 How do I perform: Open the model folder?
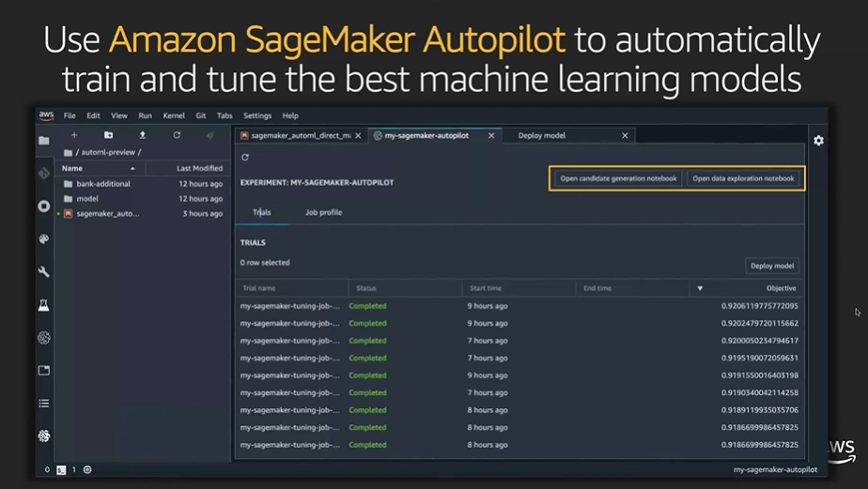(144, 199)
